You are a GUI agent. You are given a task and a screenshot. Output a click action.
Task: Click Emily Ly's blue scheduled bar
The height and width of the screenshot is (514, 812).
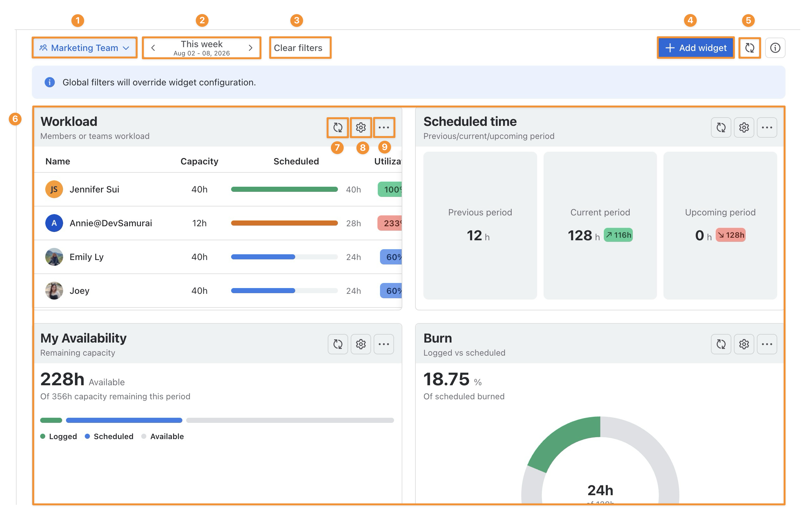pyautogui.click(x=263, y=257)
